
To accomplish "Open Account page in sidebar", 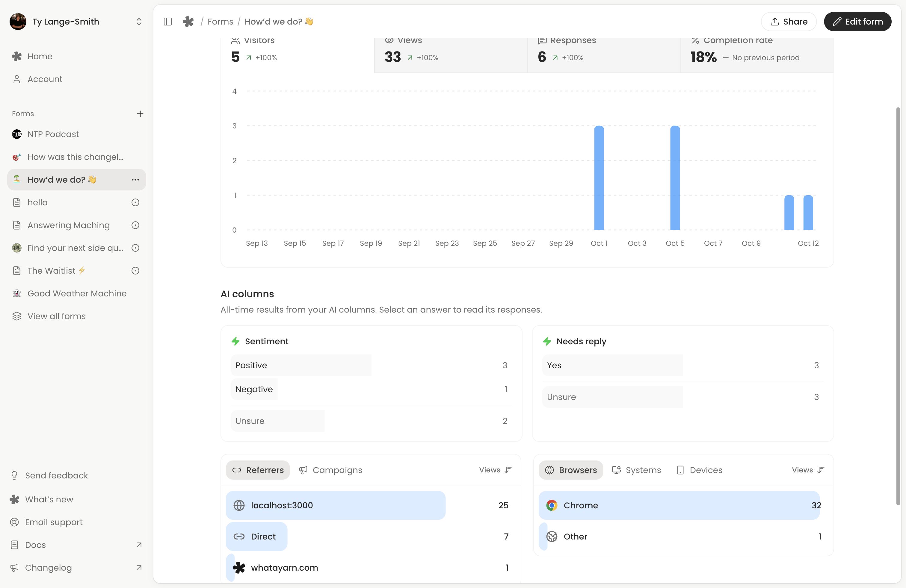I will (76, 79).
